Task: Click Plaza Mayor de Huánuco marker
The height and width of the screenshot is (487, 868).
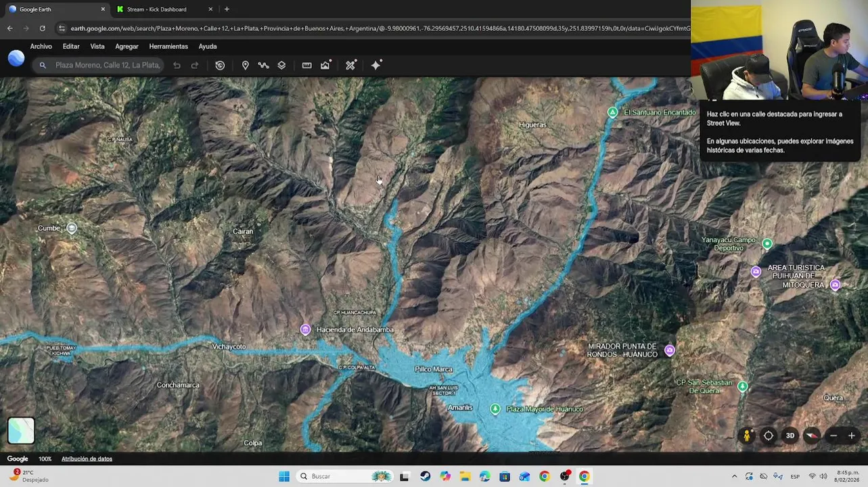Action: [495, 409]
